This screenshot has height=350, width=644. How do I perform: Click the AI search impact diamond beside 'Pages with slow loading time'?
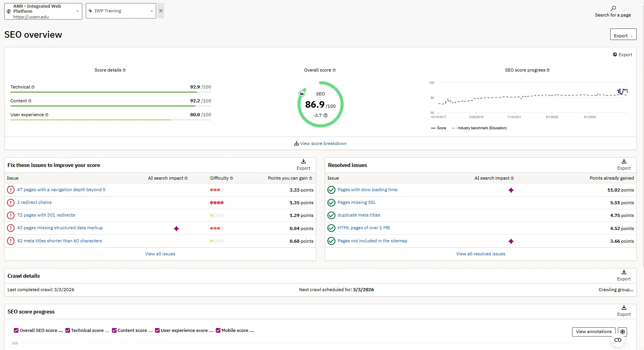coord(511,190)
